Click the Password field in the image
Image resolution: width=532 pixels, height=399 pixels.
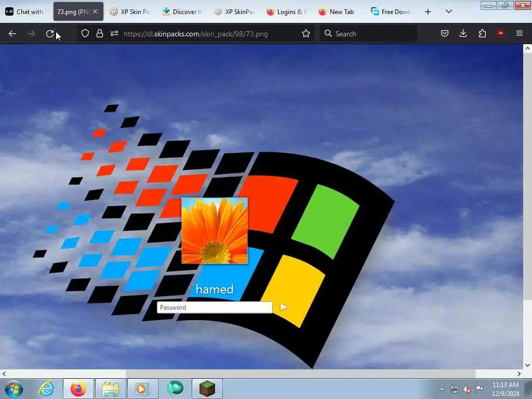point(215,308)
